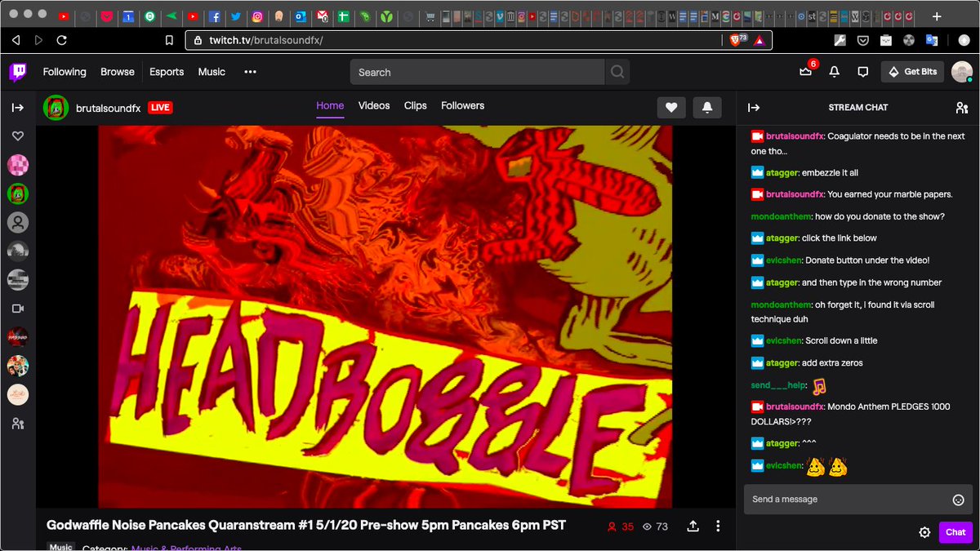Collapse the stream chat panel
The height and width of the screenshot is (551, 980).
tap(754, 108)
